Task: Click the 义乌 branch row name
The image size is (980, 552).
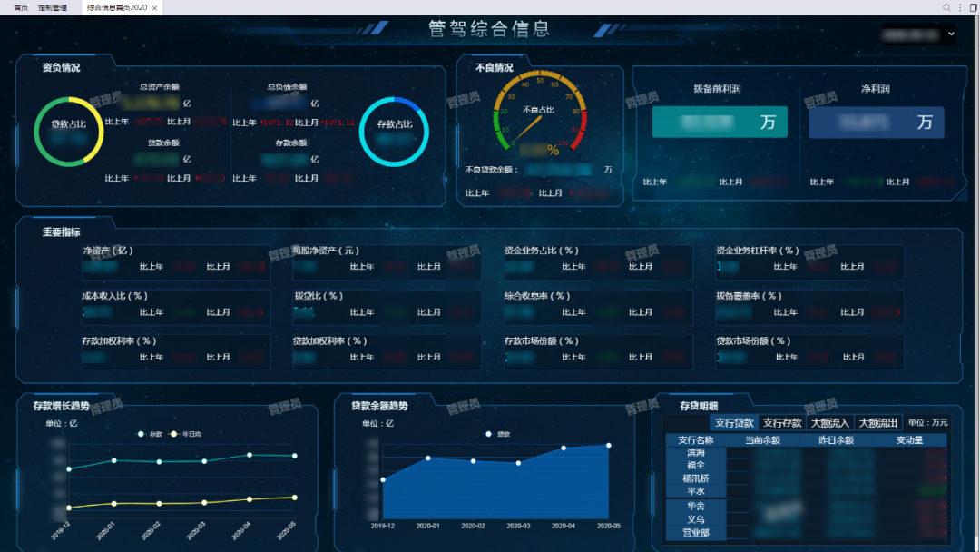Action: click(696, 519)
